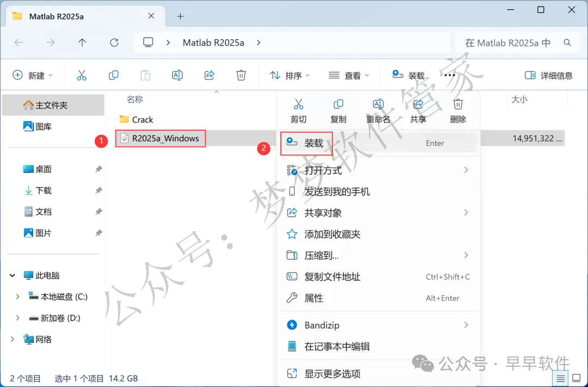Select the R2025a_Windows file
Screen dimensions: 588x387
pos(160,138)
